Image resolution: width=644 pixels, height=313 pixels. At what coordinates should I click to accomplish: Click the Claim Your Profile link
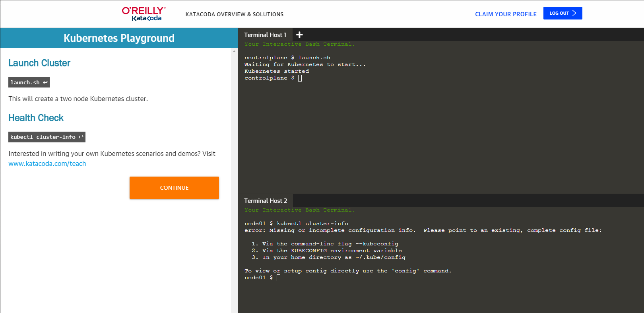coord(506,14)
